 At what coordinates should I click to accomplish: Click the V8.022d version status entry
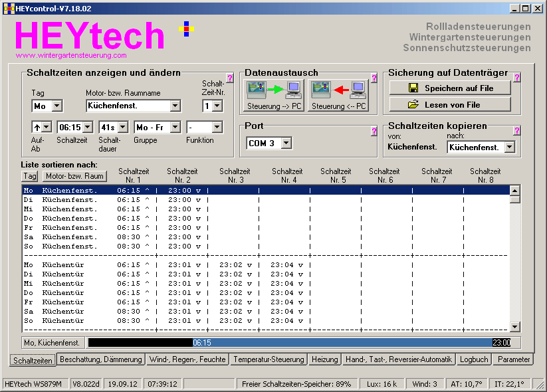(x=86, y=384)
